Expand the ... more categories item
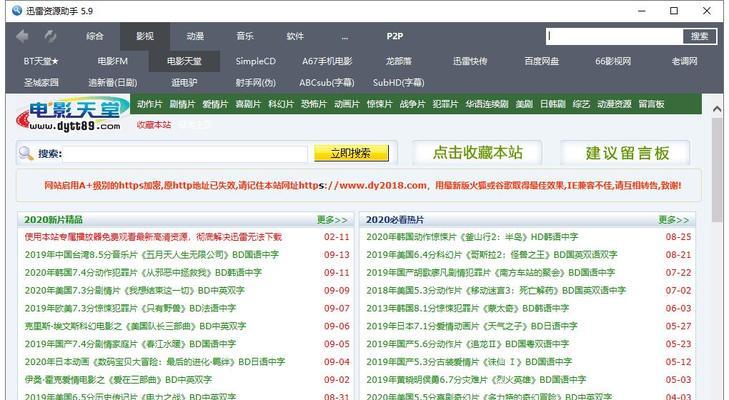Screen dimensions: 729x400 [345, 37]
